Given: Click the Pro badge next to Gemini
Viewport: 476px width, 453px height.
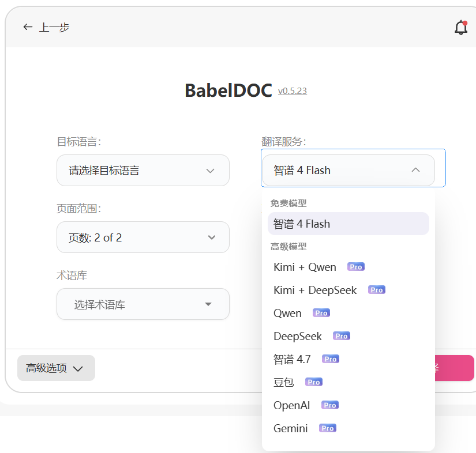Looking at the screenshot, I should pos(328,428).
